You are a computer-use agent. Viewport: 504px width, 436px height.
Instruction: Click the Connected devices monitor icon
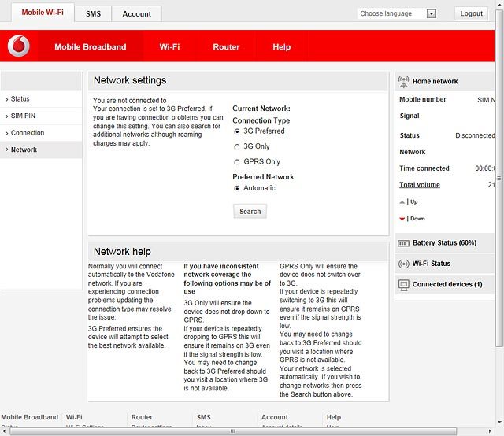click(x=403, y=285)
